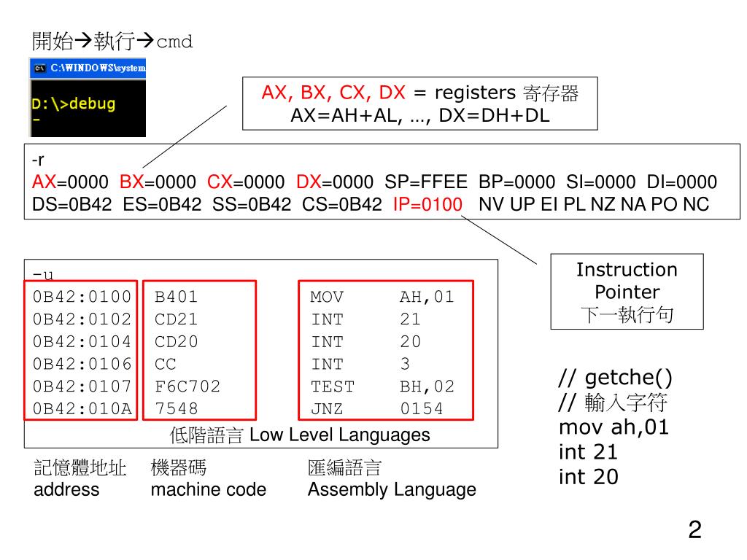Click the 開始→執行→cmd heading

112,41
